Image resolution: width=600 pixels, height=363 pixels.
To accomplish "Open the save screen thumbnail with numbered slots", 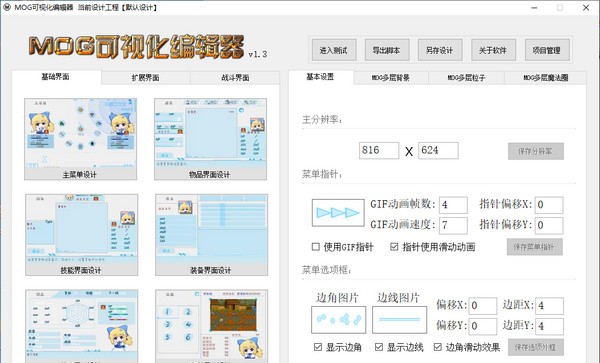I will click(212, 326).
